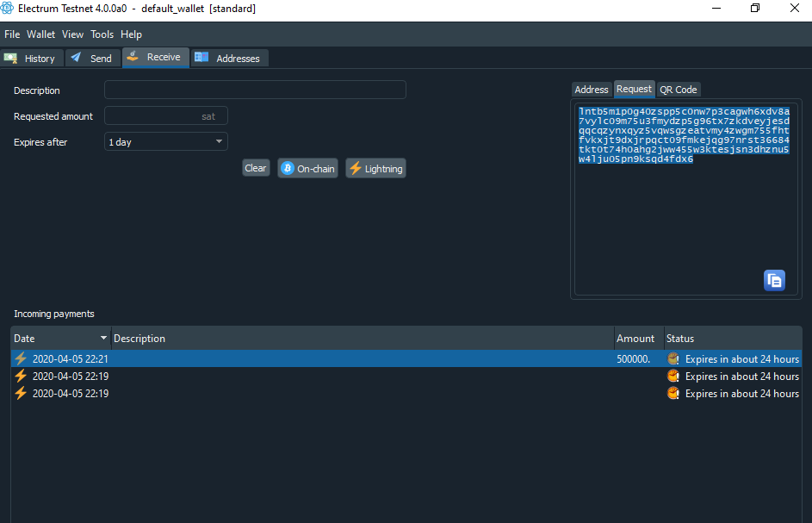The image size is (812, 523).
Task: Click the lightning invoice text area
Action: (685, 199)
